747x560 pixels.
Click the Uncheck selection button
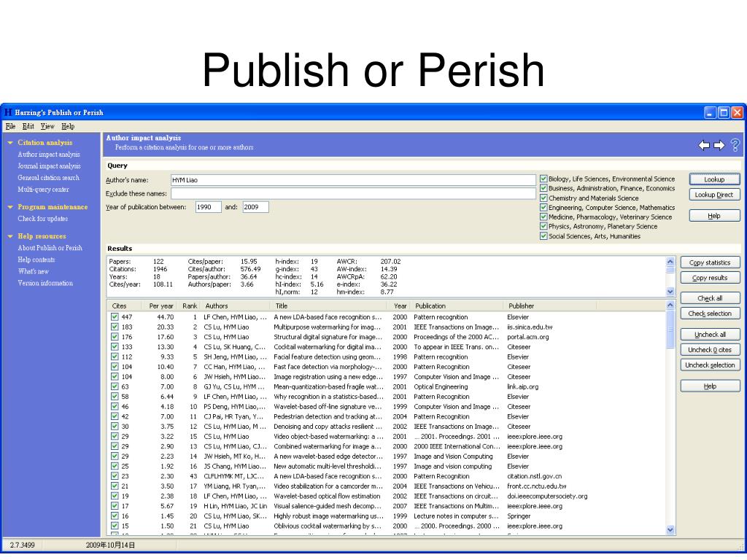tap(710, 365)
